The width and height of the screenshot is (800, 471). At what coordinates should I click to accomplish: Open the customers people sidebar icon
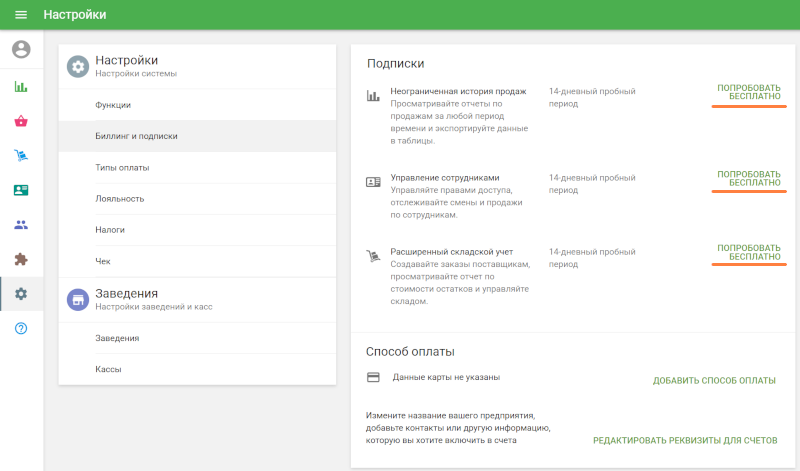[21, 225]
